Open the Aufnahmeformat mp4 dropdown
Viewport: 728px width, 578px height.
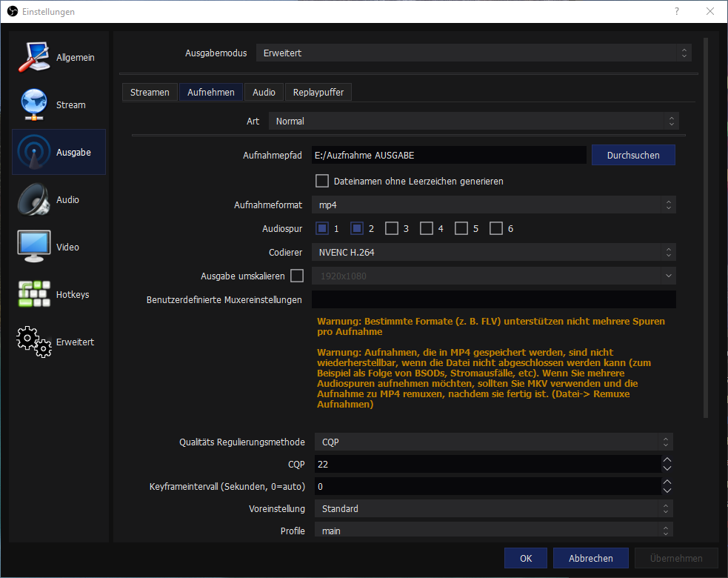493,205
